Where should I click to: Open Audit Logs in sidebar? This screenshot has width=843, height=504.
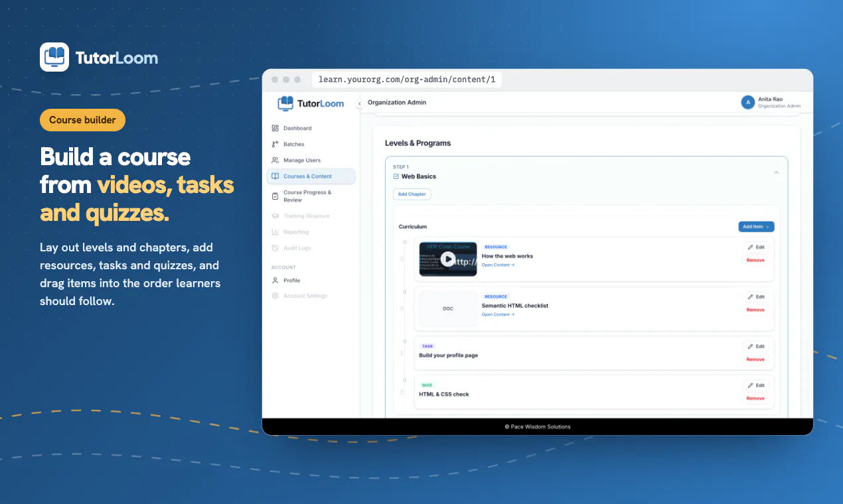point(311,248)
